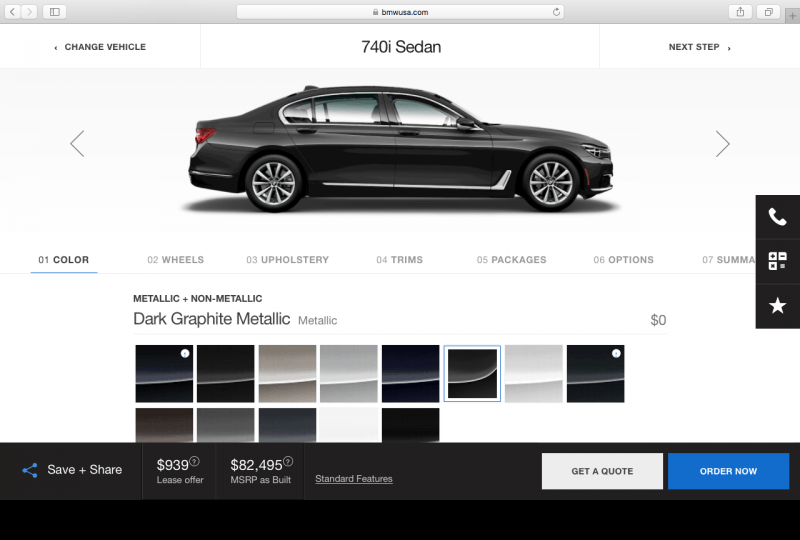The width and height of the screenshot is (800, 540).
Task: Toggle the Safari sidebar icon
Action: coord(53,12)
